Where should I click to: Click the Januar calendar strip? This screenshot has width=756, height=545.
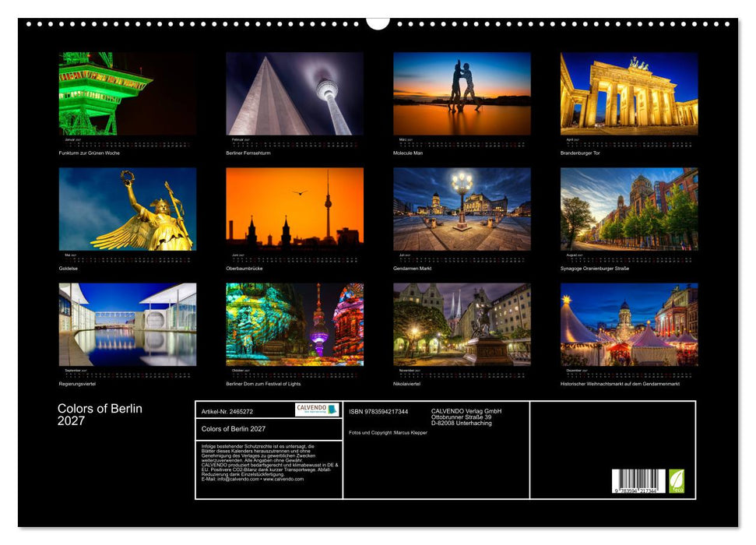click(127, 142)
